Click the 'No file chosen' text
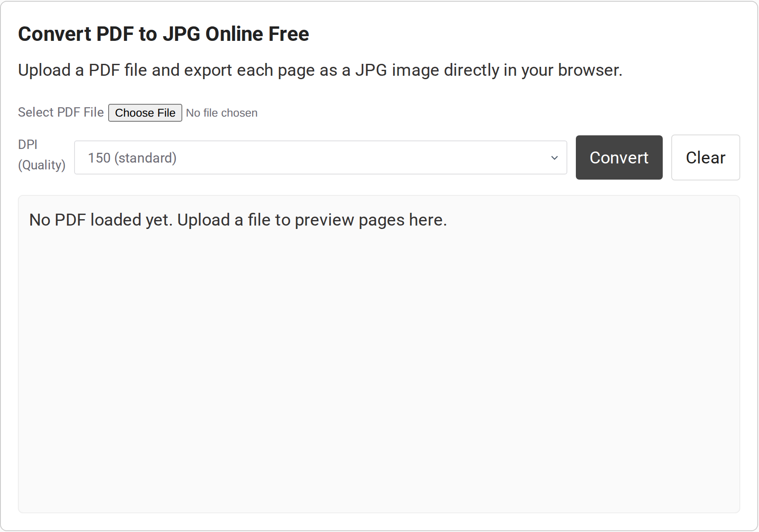Viewport: 759px width, 532px height. (x=221, y=113)
